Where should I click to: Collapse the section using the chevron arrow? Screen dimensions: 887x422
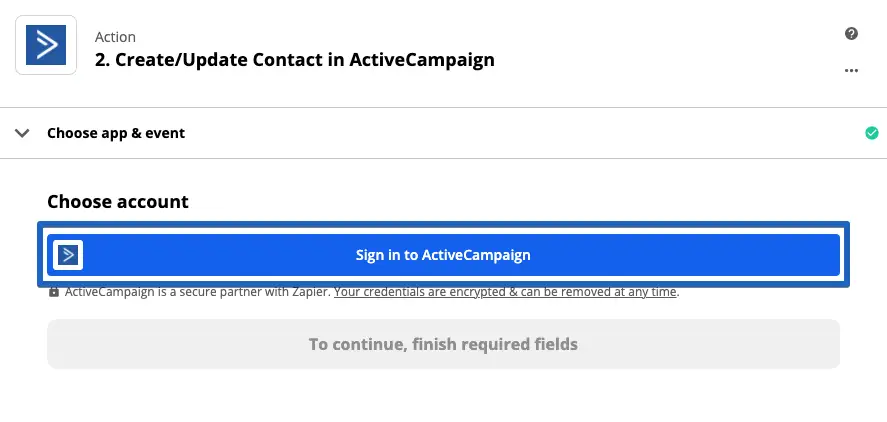tap(22, 133)
